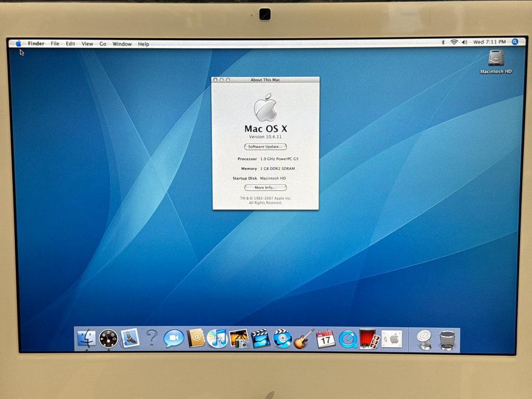Open iDVD from the Dock
The height and width of the screenshot is (399, 532).
(x=282, y=339)
